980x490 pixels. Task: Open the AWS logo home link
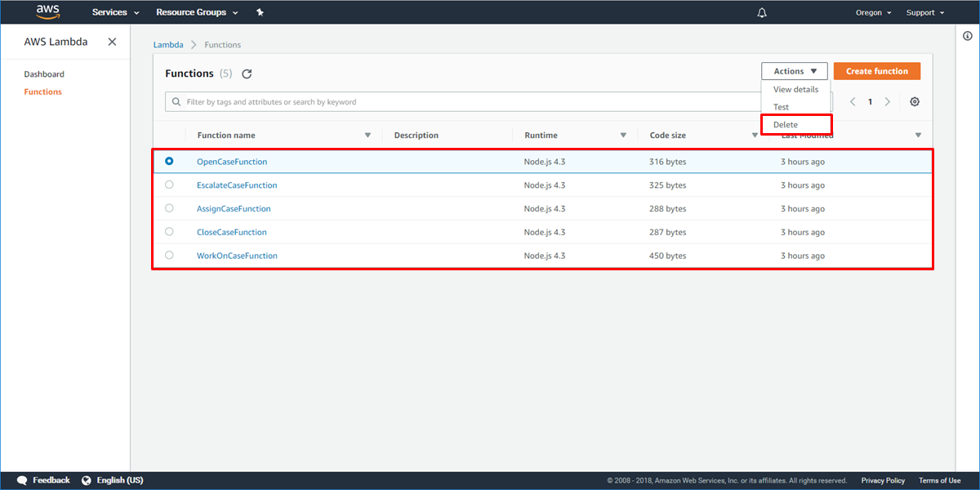coord(48,11)
